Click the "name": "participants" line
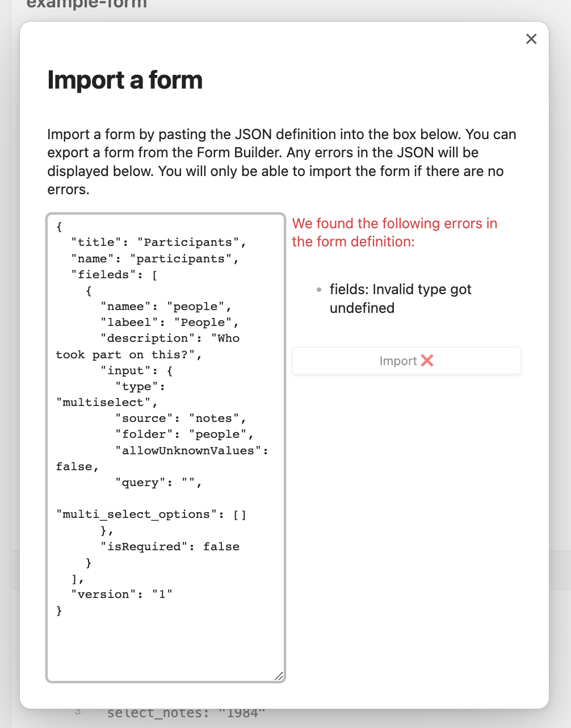571x728 pixels. [x=155, y=258]
